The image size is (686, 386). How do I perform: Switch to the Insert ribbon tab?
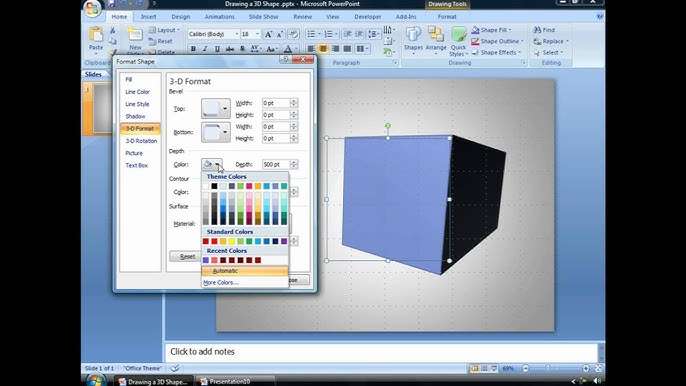click(x=148, y=17)
